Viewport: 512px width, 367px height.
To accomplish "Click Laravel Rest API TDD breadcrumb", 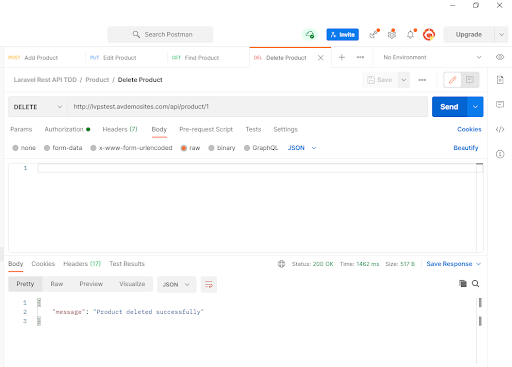I will point(45,80).
